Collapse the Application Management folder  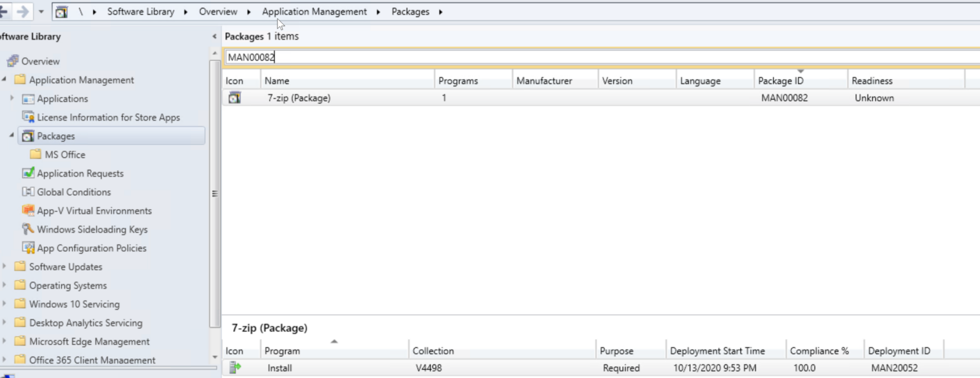tap(4, 80)
